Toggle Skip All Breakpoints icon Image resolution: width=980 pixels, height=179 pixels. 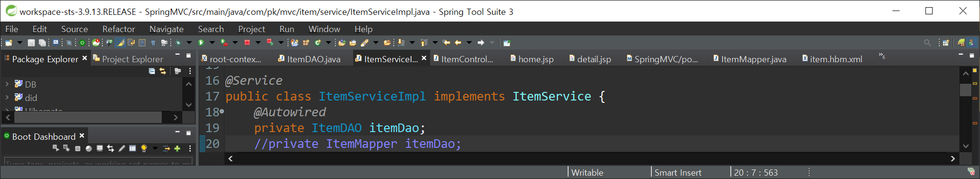69,43
